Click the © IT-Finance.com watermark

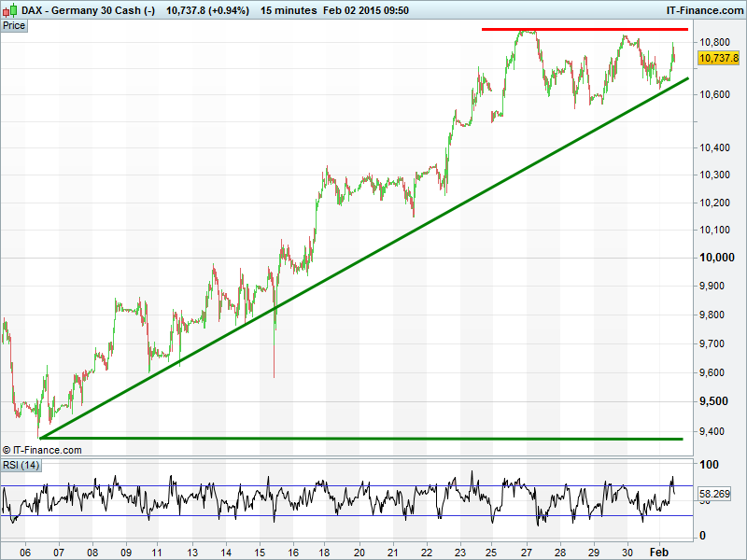(x=43, y=450)
